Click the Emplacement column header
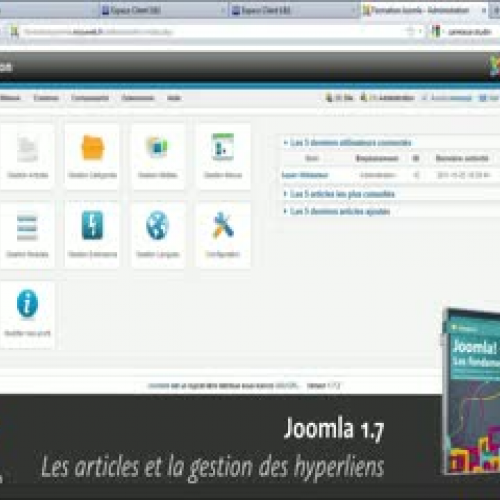The height and width of the screenshot is (500, 500). [377, 158]
